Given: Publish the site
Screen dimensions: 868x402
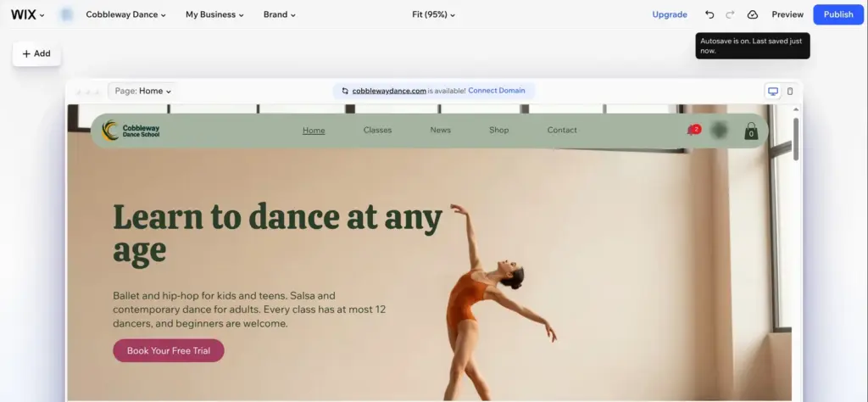Looking at the screenshot, I should 838,15.
